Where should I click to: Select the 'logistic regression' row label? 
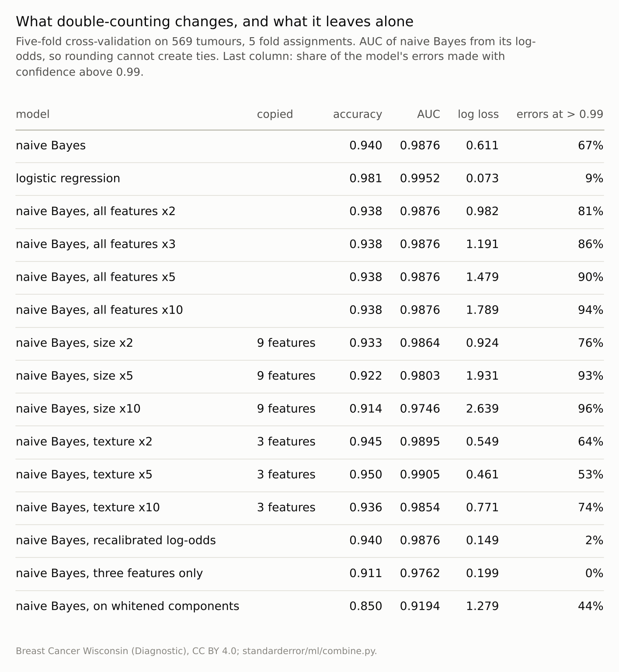coord(68,178)
